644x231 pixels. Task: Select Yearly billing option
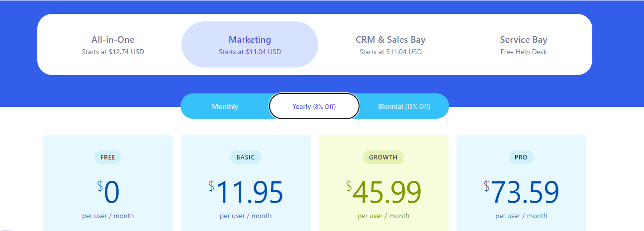314,106
